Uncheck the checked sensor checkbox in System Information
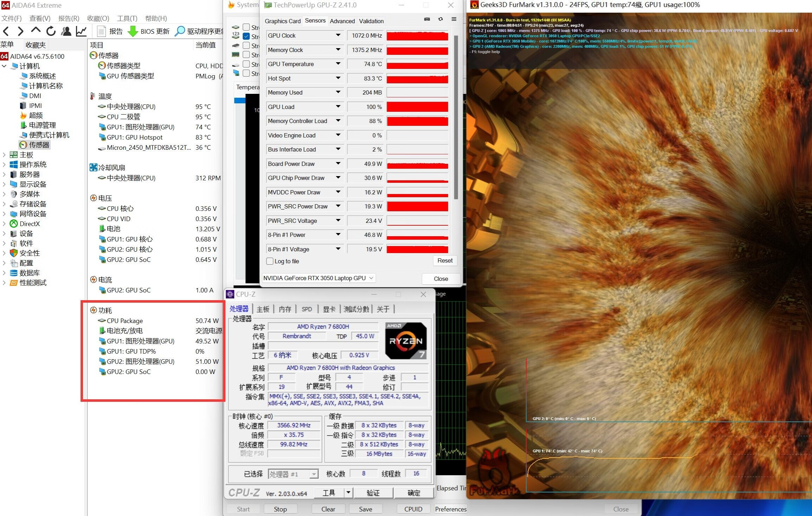812x516 pixels. click(x=246, y=37)
